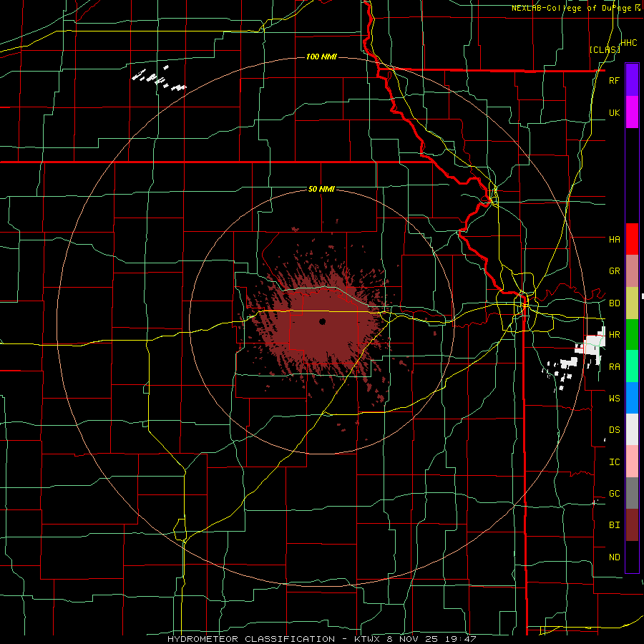Click the 'BI' legend label
The height and width of the screenshot is (644, 644).
pyautogui.click(x=614, y=525)
